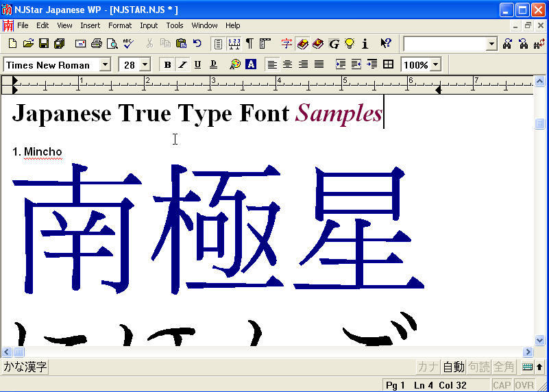Click the Undo arrow icon
This screenshot has height=392, width=549.
(197, 44)
